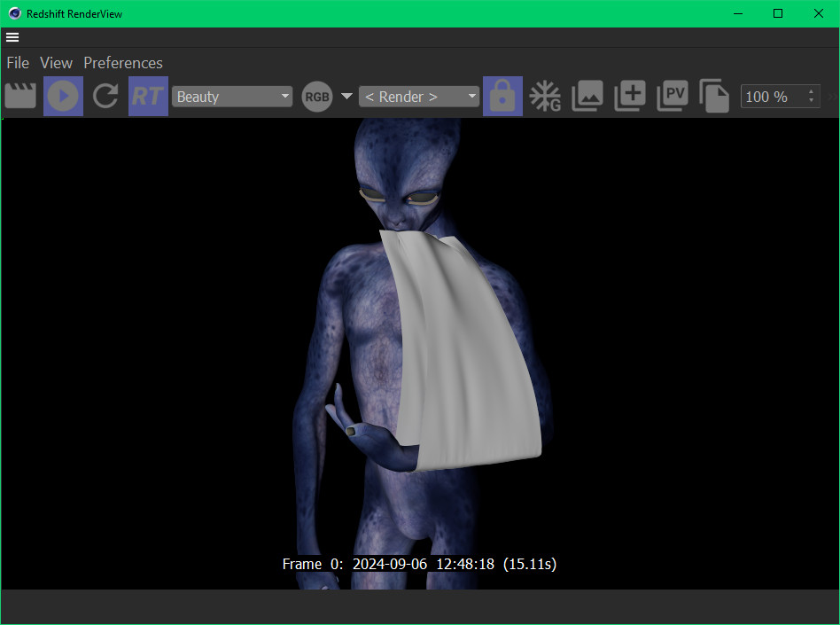Click the Cinema 4D app icon in title bar
840x625 pixels.
point(14,13)
